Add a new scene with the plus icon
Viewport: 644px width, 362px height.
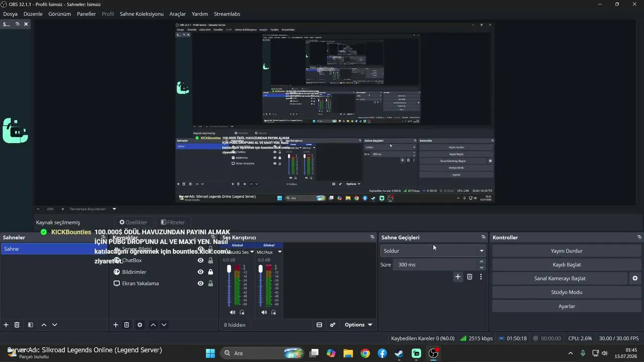click(x=6, y=325)
